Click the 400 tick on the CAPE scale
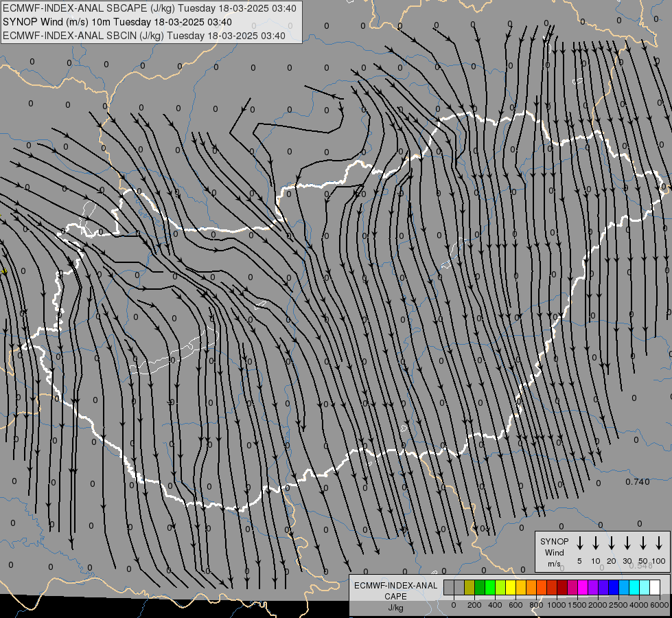The width and height of the screenshot is (672, 618). tap(495, 605)
